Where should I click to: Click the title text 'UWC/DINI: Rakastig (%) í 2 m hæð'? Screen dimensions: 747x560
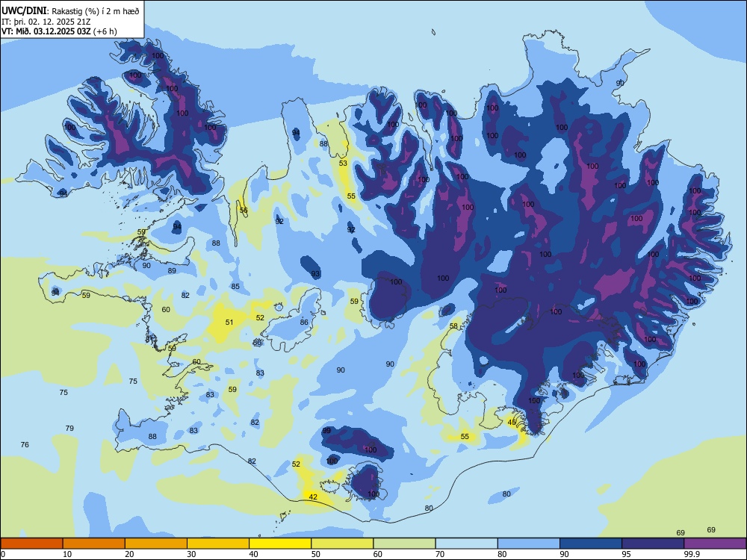(70, 10)
